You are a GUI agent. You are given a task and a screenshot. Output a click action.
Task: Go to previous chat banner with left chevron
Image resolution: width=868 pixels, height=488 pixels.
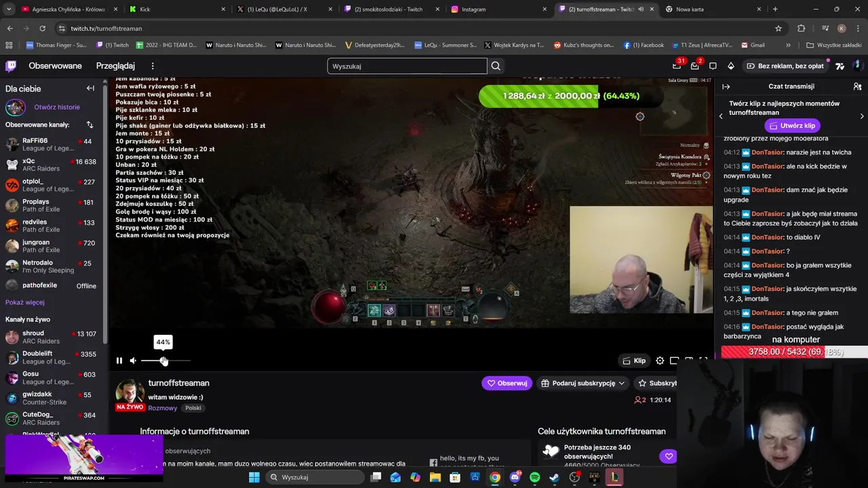coord(721,117)
